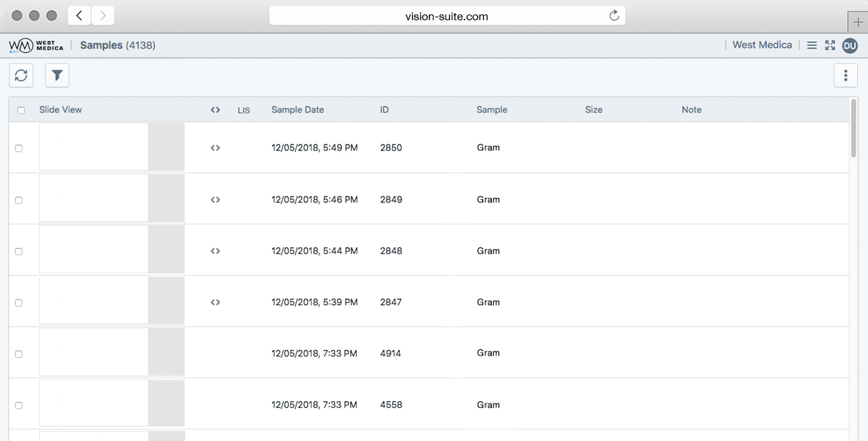Click Gram sample type for ID 2847
868x441 pixels.
tap(488, 302)
